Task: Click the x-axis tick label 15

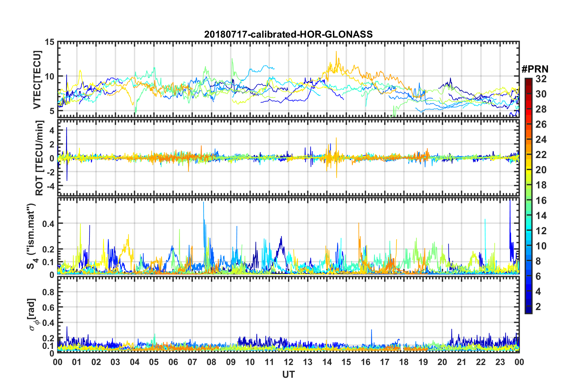Action: (346, 362)
